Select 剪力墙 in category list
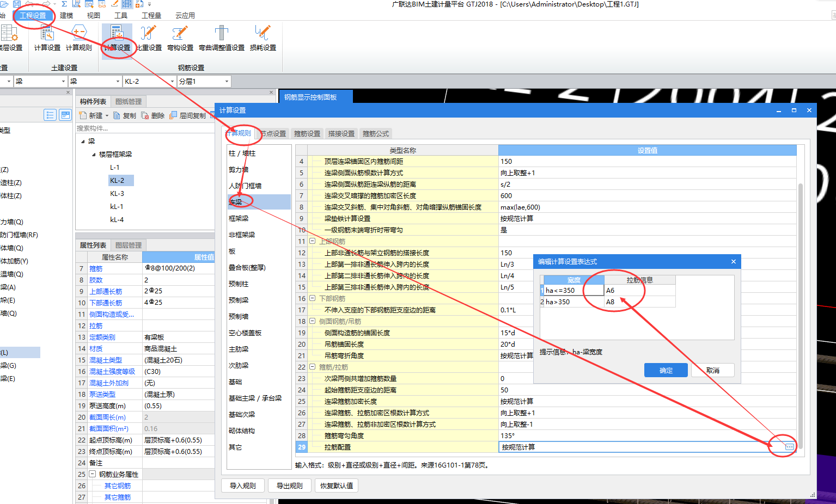Viewport: 836px width, 504px height. [x=259, y=169]
